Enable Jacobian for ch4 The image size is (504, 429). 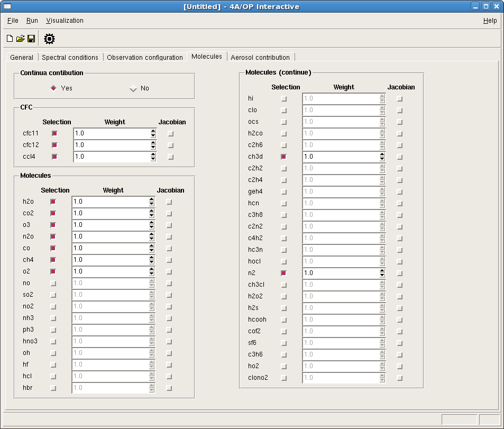169,260
